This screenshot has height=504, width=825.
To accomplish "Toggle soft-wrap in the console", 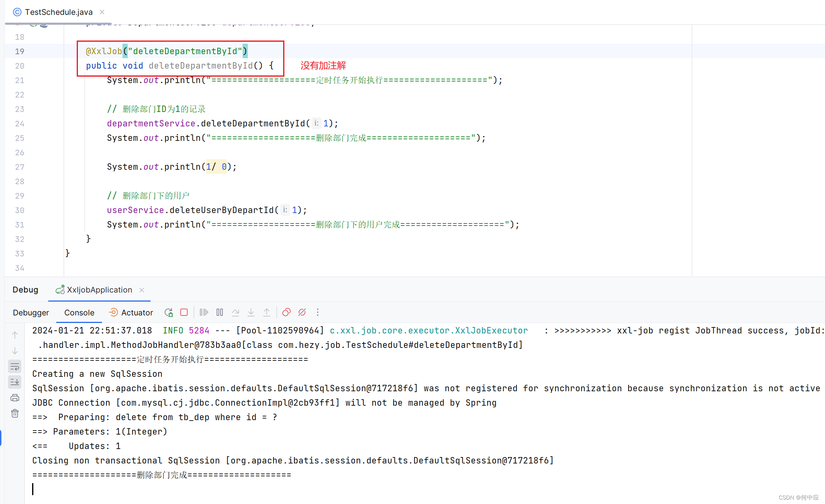I will [15, 366].
